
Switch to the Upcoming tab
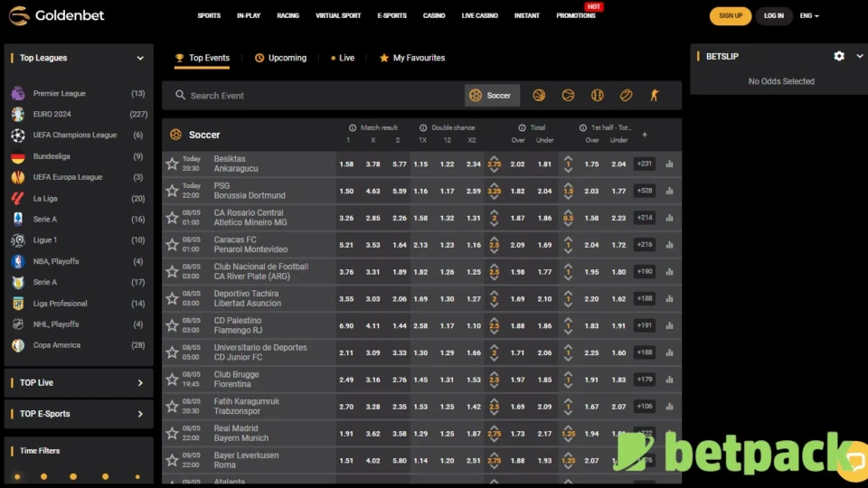point(280,58)
